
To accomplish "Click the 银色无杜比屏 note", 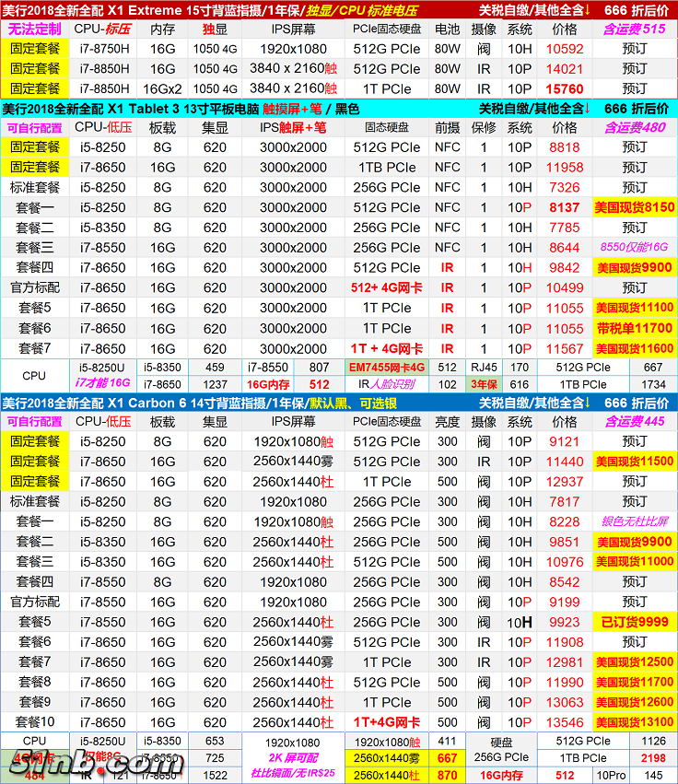I will coord(634,521).
